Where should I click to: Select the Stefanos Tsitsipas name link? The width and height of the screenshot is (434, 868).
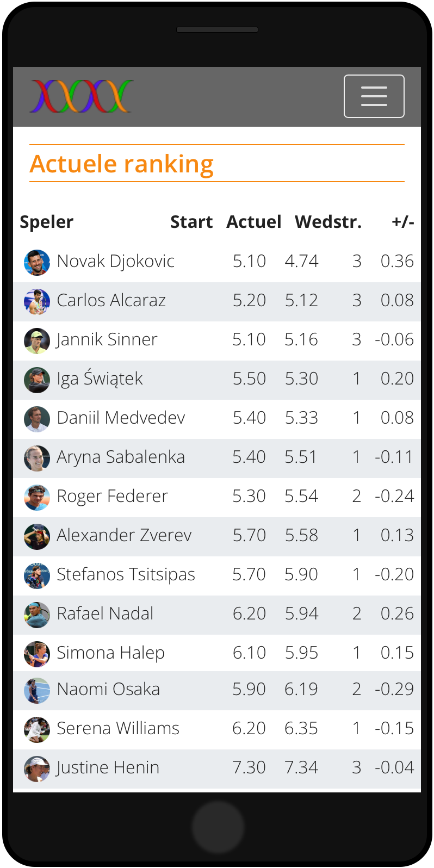coord(126,575)
